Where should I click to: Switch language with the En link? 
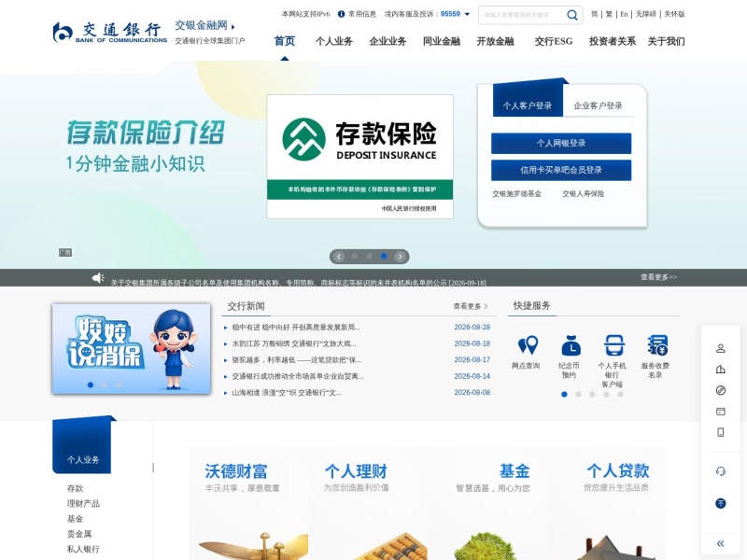[x=624, y=14]
